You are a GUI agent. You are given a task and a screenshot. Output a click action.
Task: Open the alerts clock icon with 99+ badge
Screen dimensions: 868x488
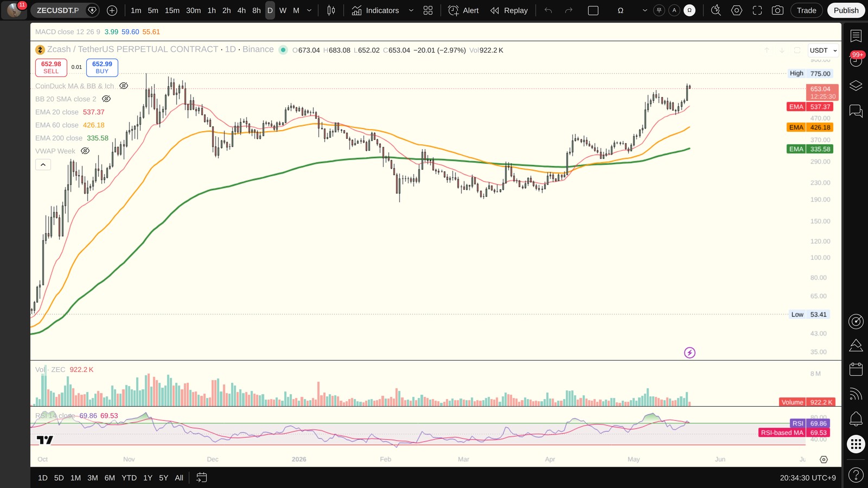coord(856,60)
